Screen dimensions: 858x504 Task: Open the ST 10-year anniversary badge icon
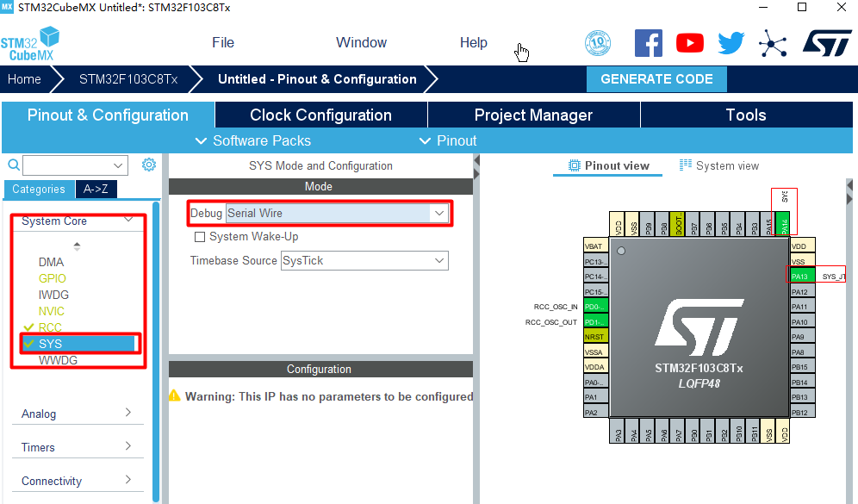598,43
